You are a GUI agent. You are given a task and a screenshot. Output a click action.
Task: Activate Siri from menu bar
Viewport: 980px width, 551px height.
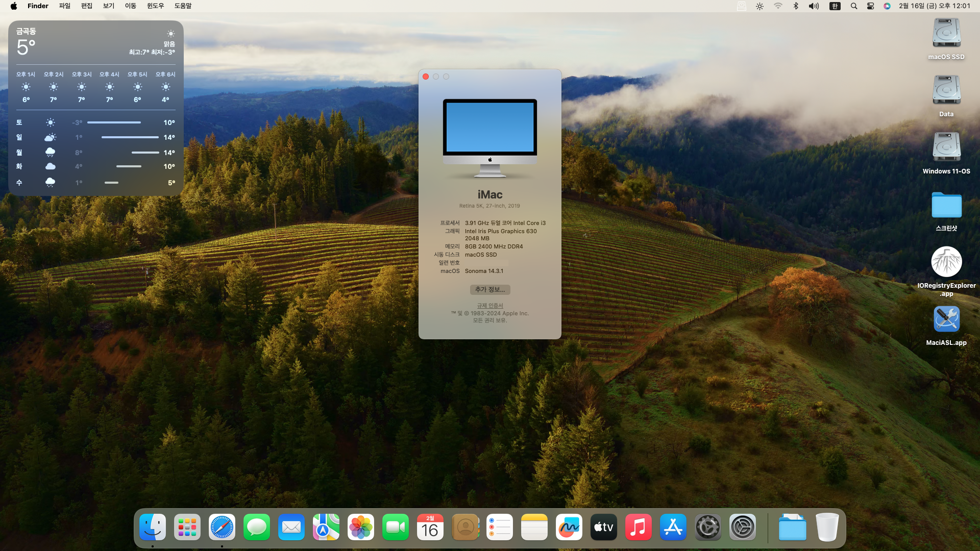887,6
